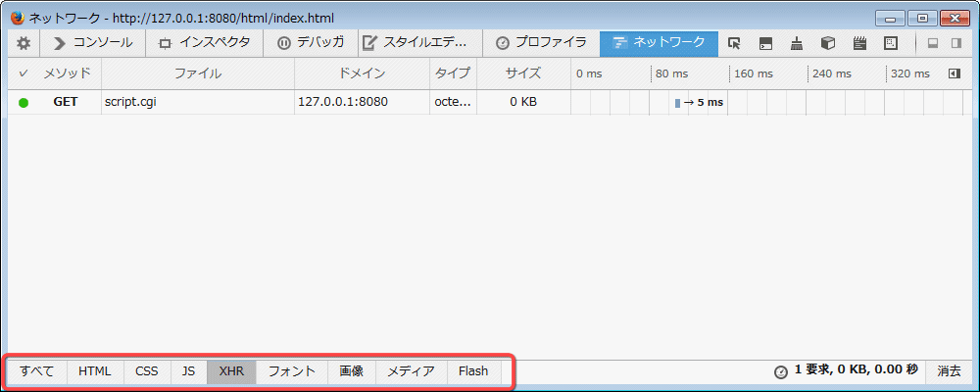The width and height of the screenshot is (980, 392).
Task: Dock the toolbox to the side of browser
Action: pyautogui.click(x=955, y=43)
